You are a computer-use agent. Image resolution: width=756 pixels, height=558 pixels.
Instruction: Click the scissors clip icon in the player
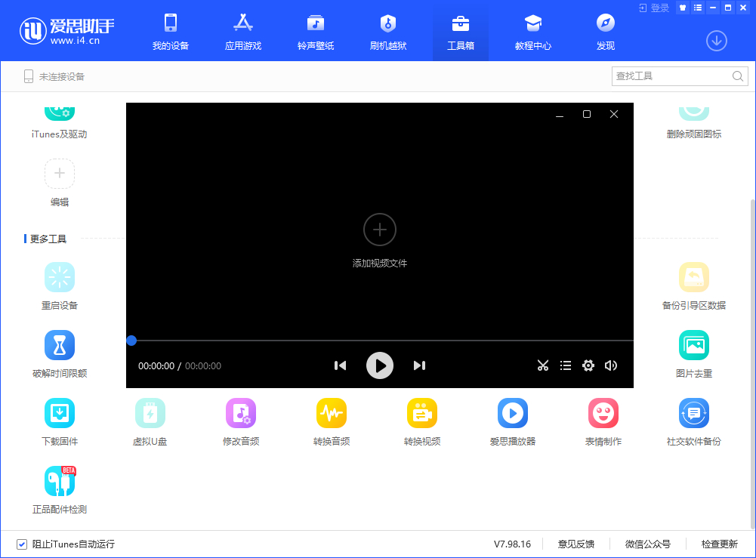coord(543,365)
